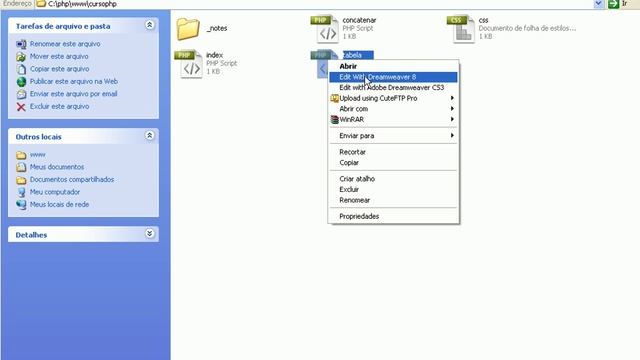Click the highlighted tabela file name
Viewport: 640px width, 360px height.
click(358, 56)
